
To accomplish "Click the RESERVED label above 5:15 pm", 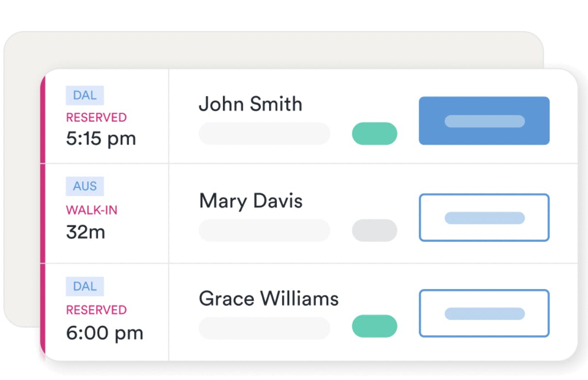I will [96, 118].
